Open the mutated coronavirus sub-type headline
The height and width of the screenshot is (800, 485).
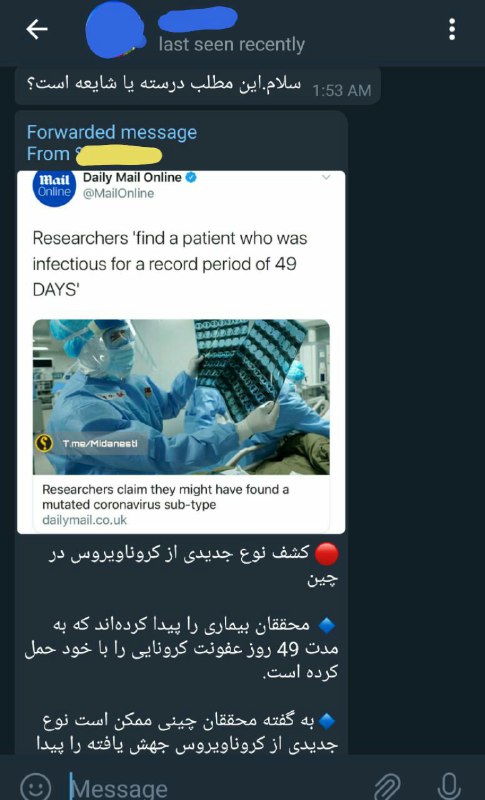[x=165, y=497]
